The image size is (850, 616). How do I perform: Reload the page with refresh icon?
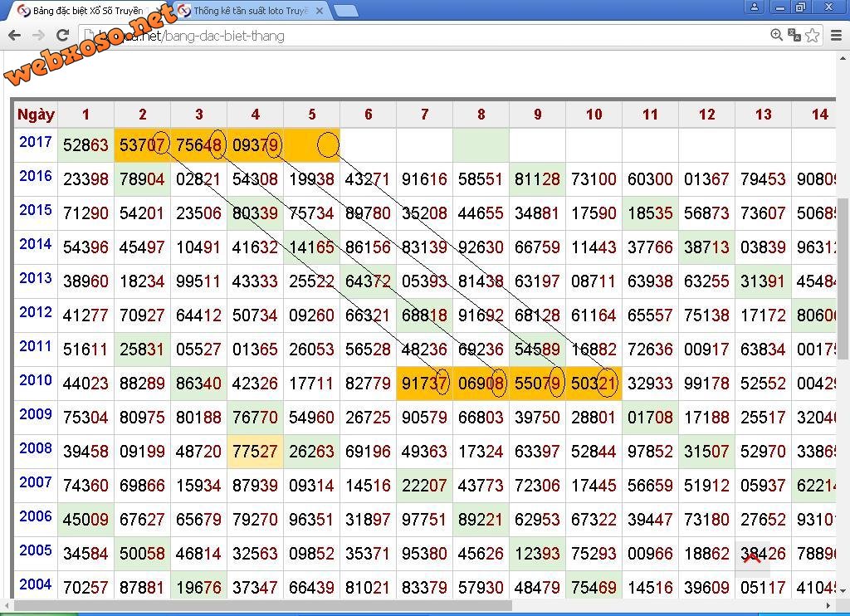tap(63, 36)
